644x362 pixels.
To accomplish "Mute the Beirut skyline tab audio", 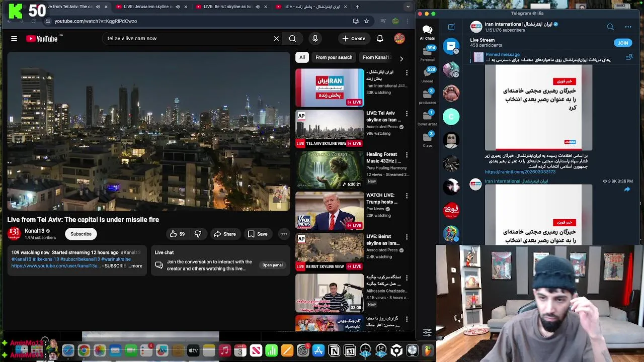I will 257,7.
